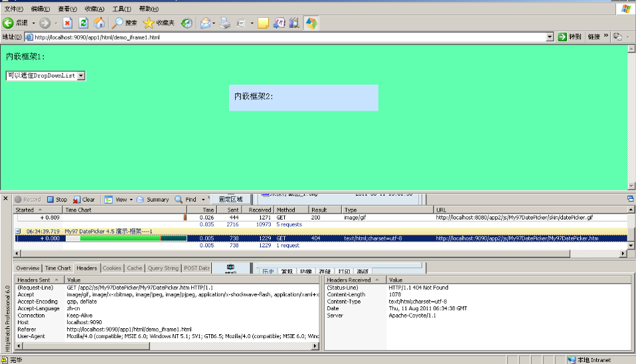Clear the HttpWatch log
Screen dimensions: 636x364
point(84,200)
